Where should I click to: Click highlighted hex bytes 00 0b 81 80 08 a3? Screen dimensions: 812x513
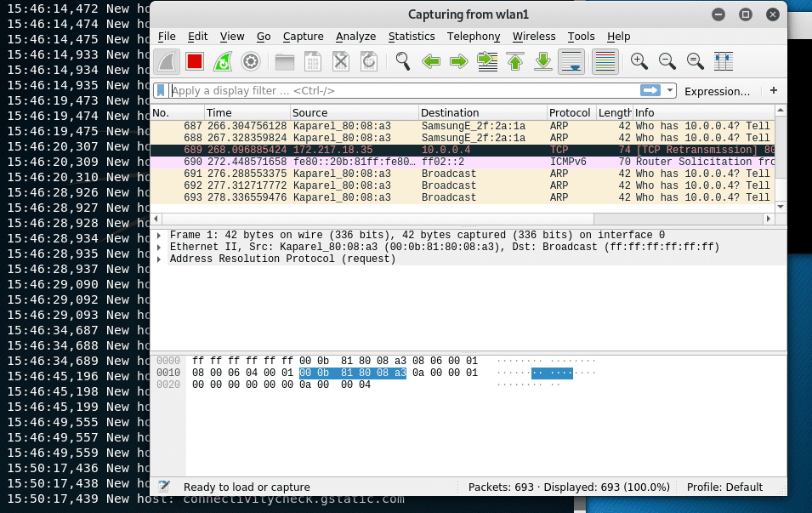point(353,373)
